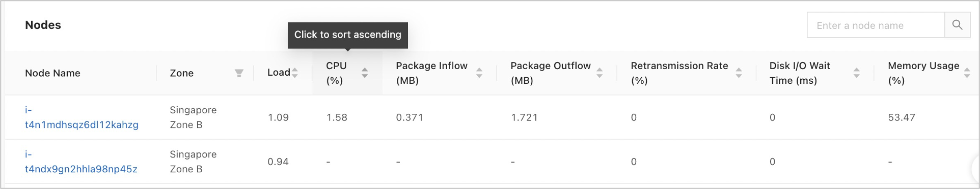
Task: Click the CPU (%) column header
Action: pos(336,73)
